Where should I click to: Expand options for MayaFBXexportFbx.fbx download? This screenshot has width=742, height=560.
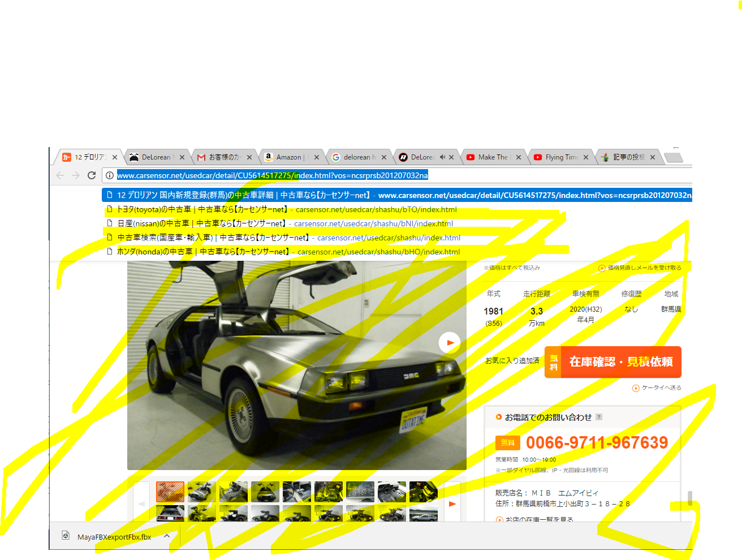(x=167, y=536)
